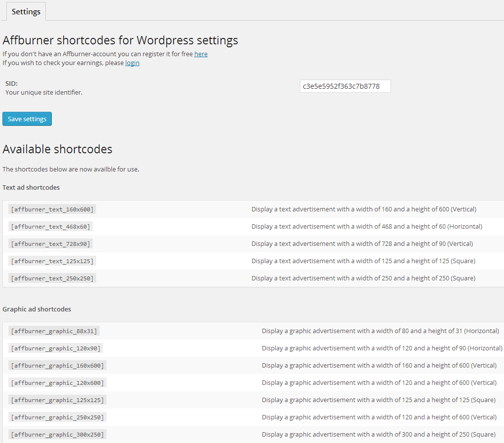Select the affburner_graphic_300x250 shortcode
The width and height of the screenshot is (504, 443).
coord(58,435)
